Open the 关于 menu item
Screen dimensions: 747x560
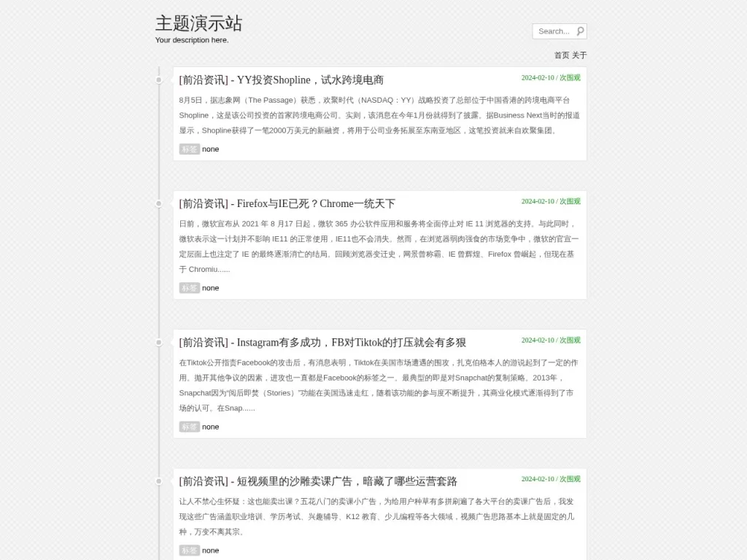coord(579,55)
